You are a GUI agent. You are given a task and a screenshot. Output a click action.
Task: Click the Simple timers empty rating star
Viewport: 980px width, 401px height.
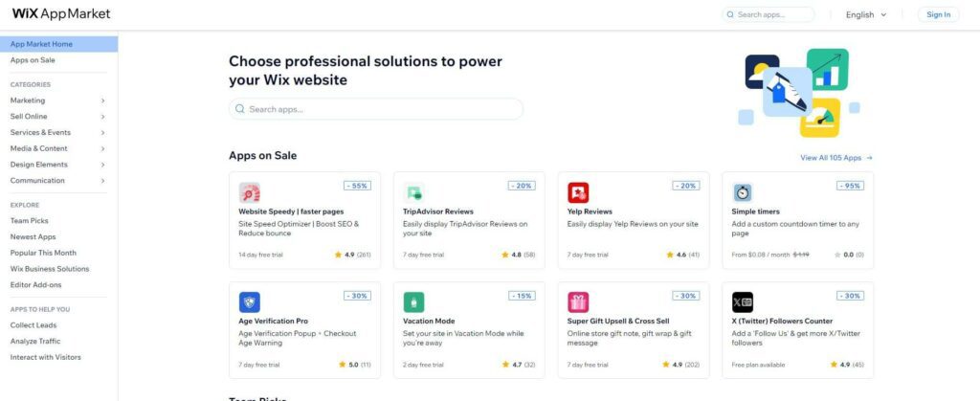point(837,255)
